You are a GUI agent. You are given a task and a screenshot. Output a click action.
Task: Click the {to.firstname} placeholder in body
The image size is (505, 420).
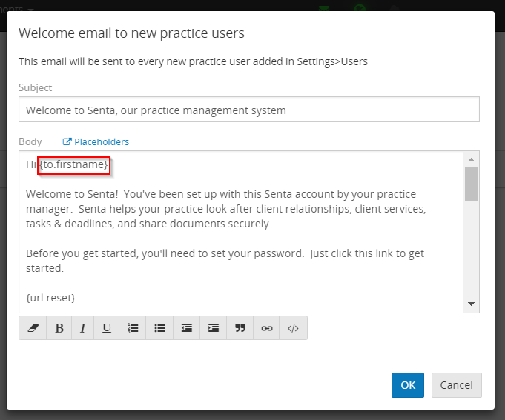73,165
